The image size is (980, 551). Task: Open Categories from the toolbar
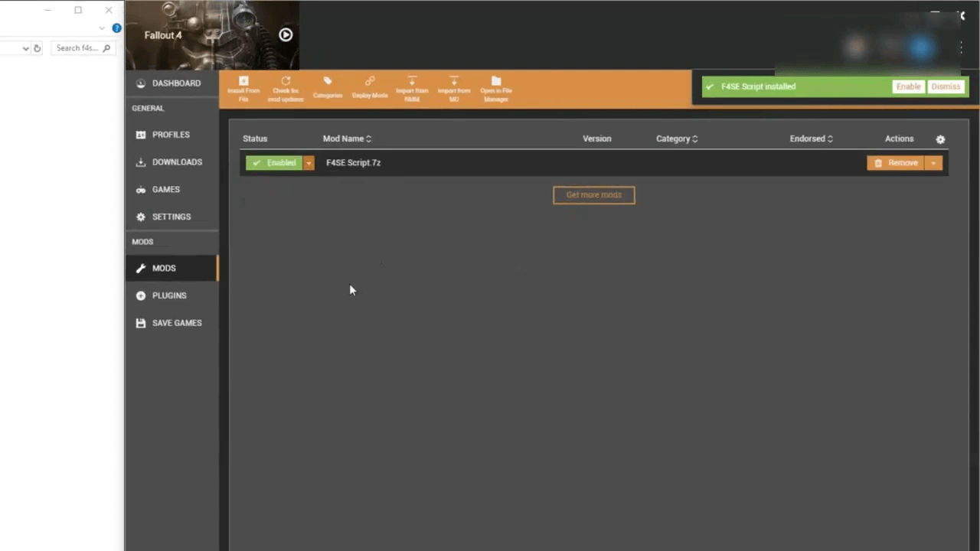click(328, 89)
